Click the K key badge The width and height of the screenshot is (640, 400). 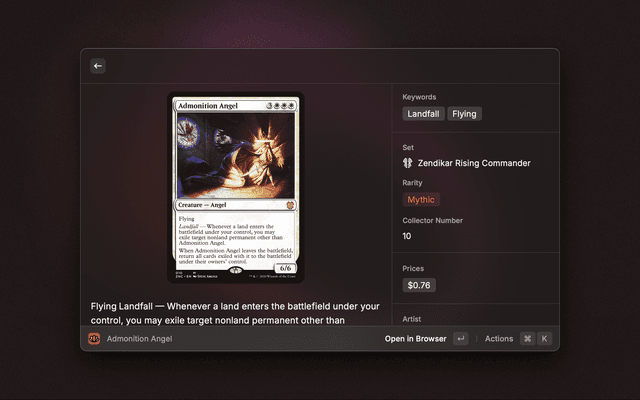coord(545,339)
